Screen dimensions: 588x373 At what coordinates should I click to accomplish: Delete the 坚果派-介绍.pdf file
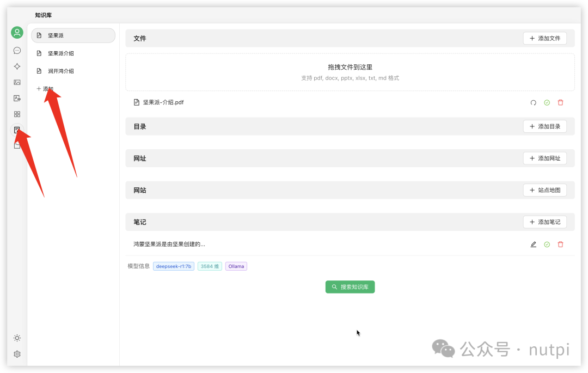click(560, 102)
